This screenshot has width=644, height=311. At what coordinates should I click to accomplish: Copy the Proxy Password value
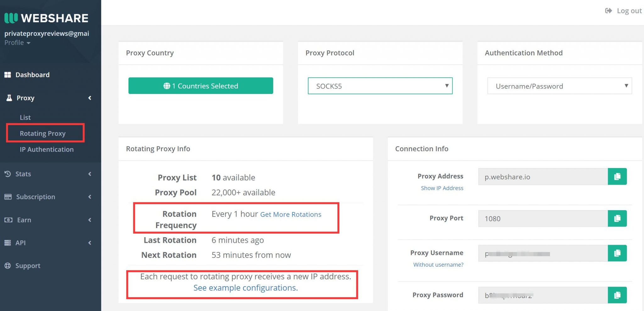[617, 295]
